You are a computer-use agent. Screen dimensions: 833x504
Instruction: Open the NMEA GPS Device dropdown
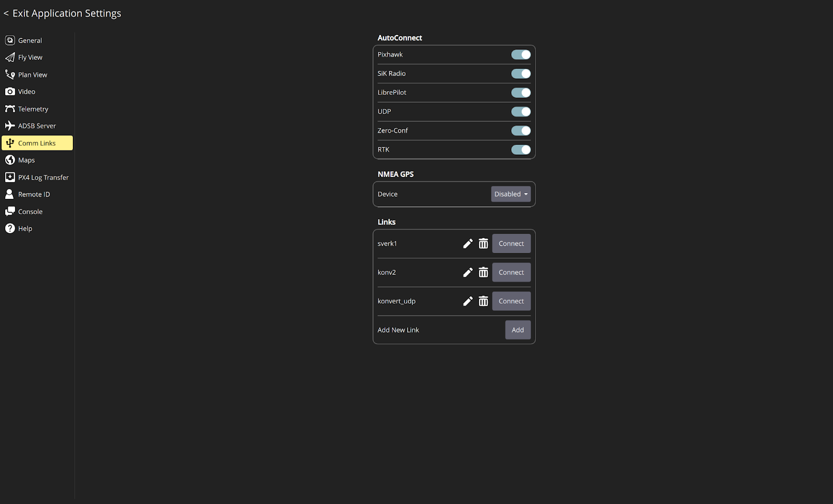(511, 194)
